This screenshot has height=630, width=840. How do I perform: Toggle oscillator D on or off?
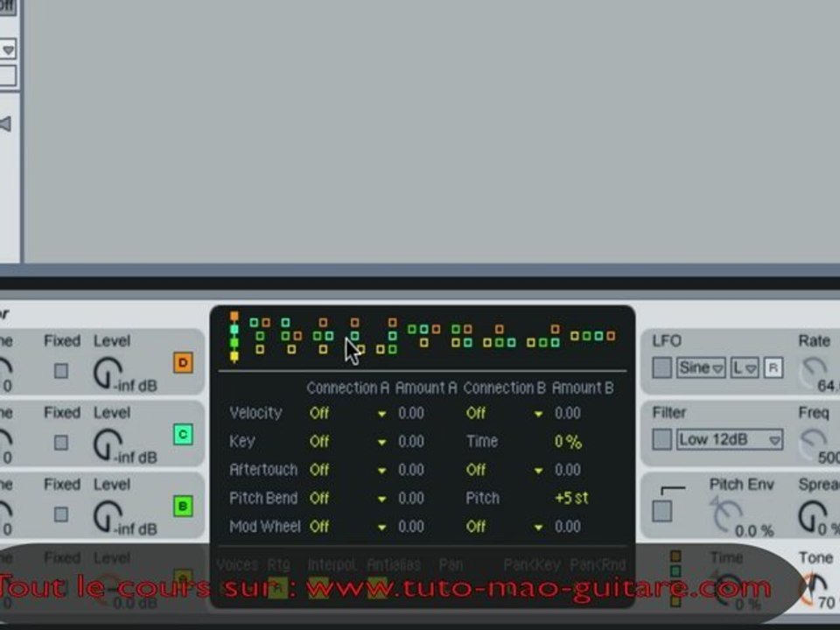coord(183,362)
